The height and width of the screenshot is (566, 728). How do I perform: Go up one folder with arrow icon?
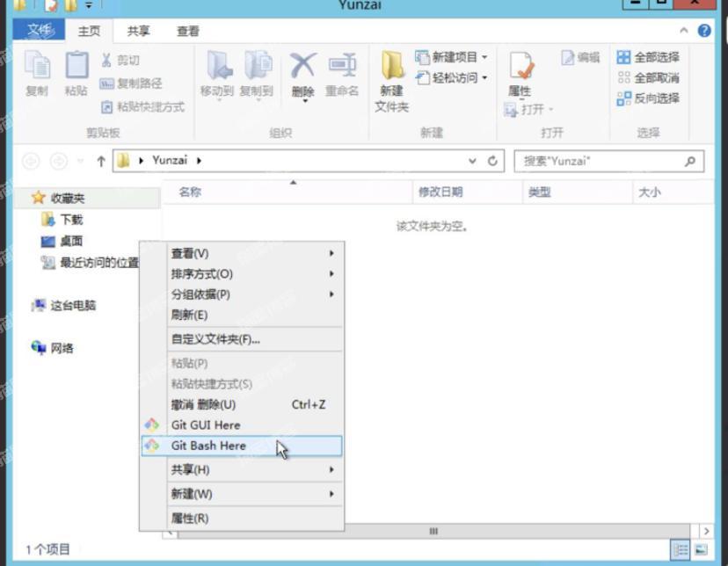pos(101,161)
